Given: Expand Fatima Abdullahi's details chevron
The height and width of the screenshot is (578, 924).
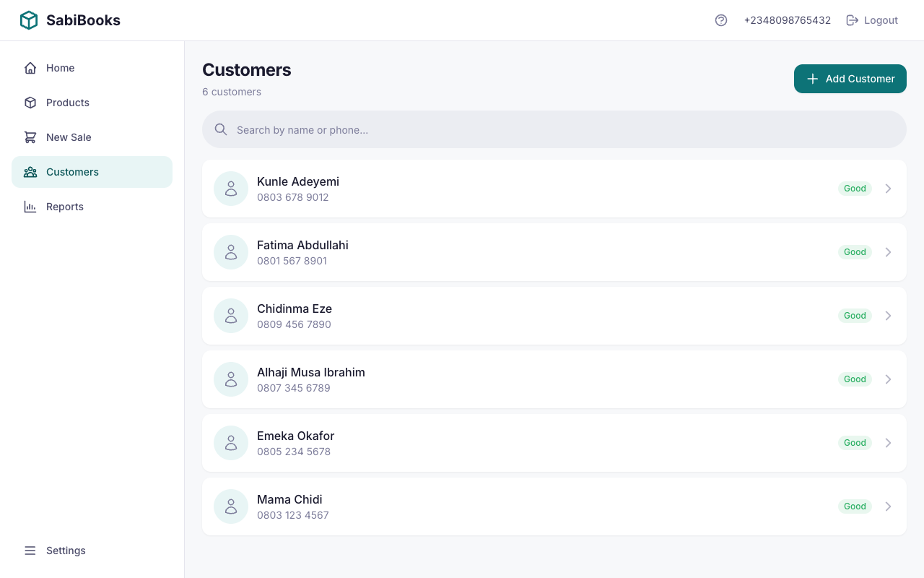Looking at the screenshot, I should tap(888, 252).
